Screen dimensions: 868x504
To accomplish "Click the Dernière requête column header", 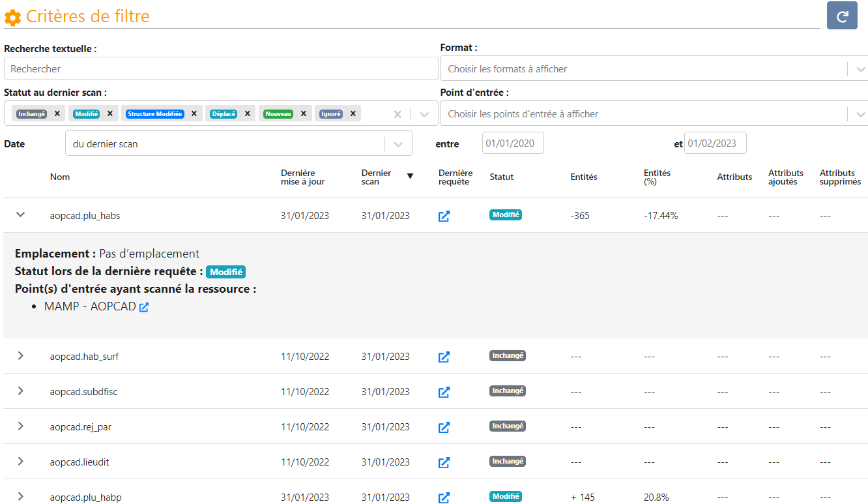I will (456, 177).
